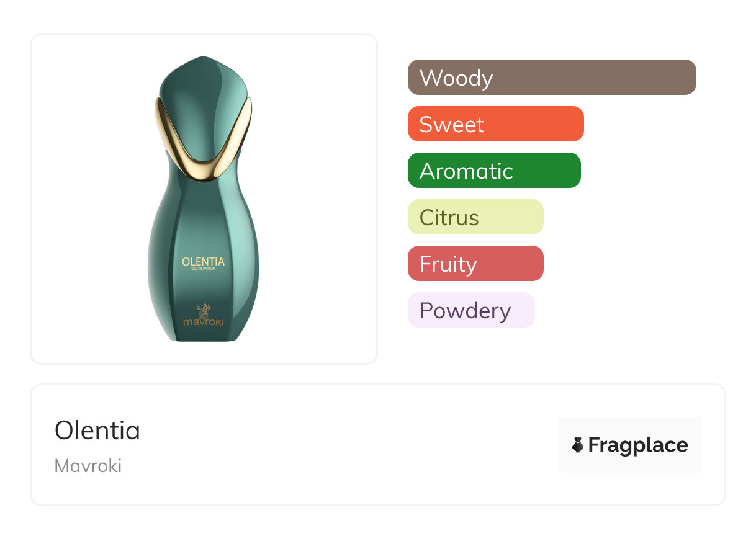Click the EAU DE PARFUM bottle text
This screenshot has width=756, height=536.
pos(203,269)
